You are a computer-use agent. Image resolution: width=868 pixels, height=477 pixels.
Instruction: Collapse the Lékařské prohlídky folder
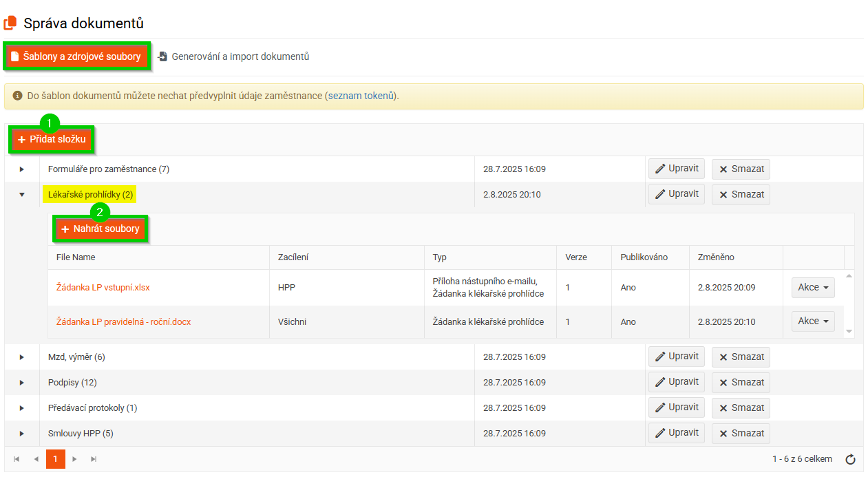pos(21,195)
